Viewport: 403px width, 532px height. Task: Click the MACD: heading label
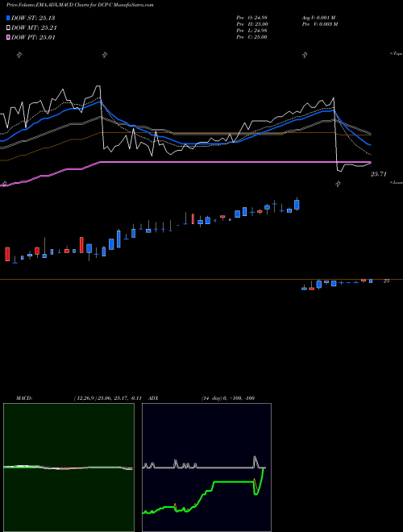[x=24, y=398]
